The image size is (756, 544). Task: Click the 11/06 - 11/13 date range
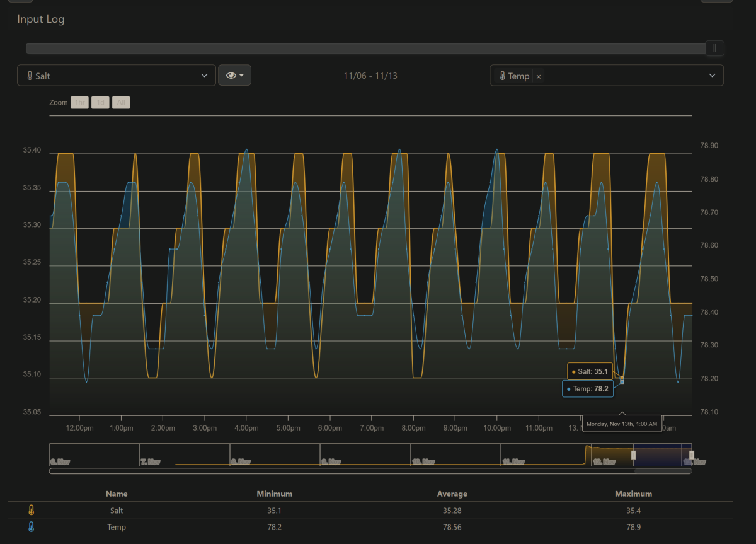pyautogui.click(x=370, y=76)
